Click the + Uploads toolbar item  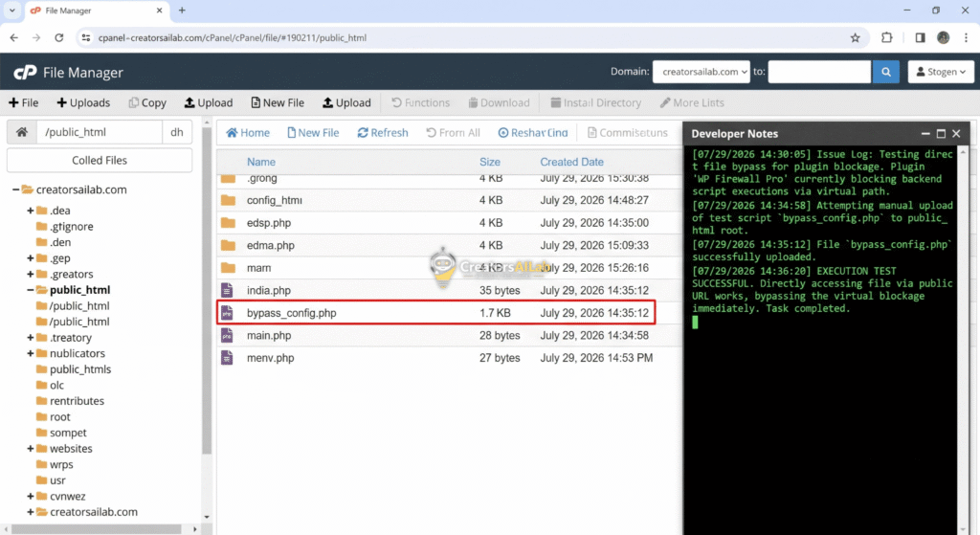point(83,102)
